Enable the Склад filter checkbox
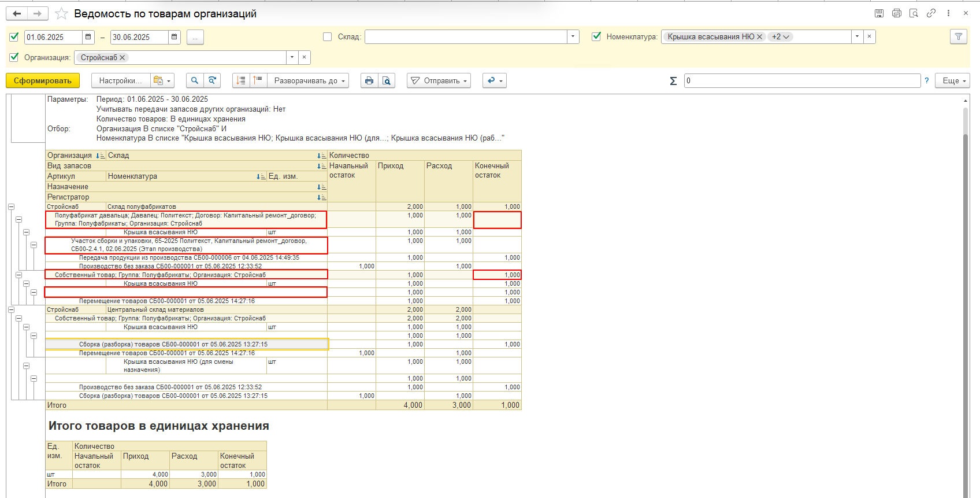 328,37
